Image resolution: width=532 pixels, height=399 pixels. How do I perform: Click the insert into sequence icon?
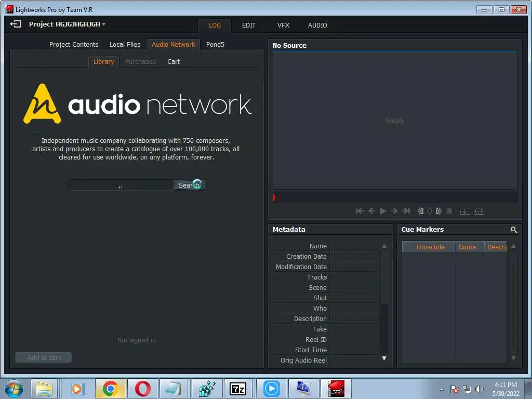tap(464, 211)
